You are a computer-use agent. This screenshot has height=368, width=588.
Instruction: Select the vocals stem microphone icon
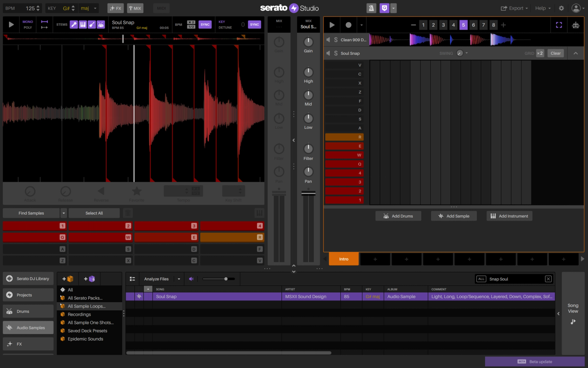coord(74,24)
